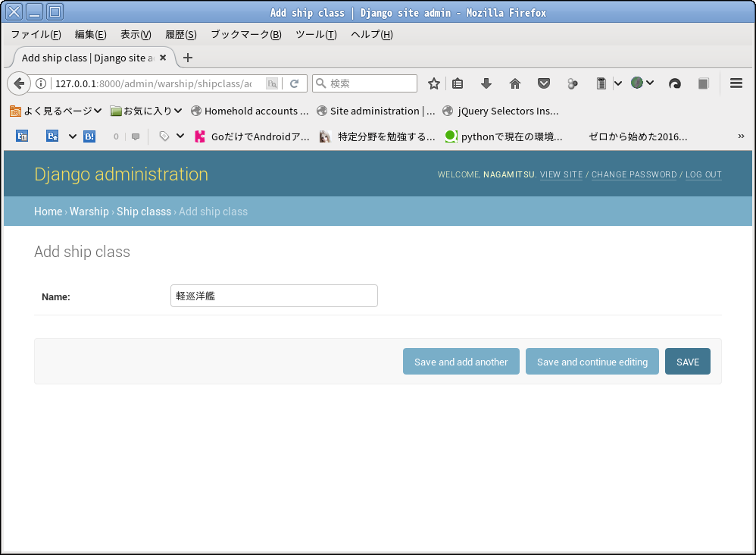Image resolution: width=756 pixels, height=555 pixels.
Task: Open お気に入り bookmarks folder
Action: [146, 111]
